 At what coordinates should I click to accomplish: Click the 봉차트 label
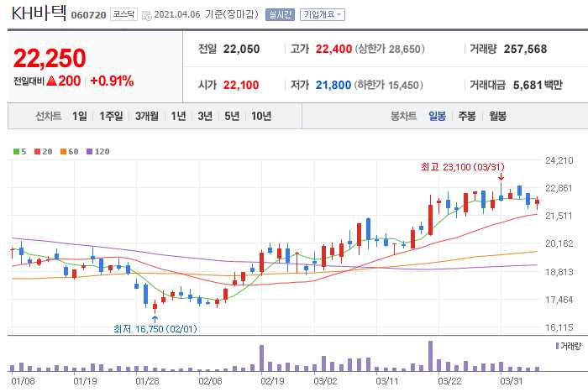[403, 116]
